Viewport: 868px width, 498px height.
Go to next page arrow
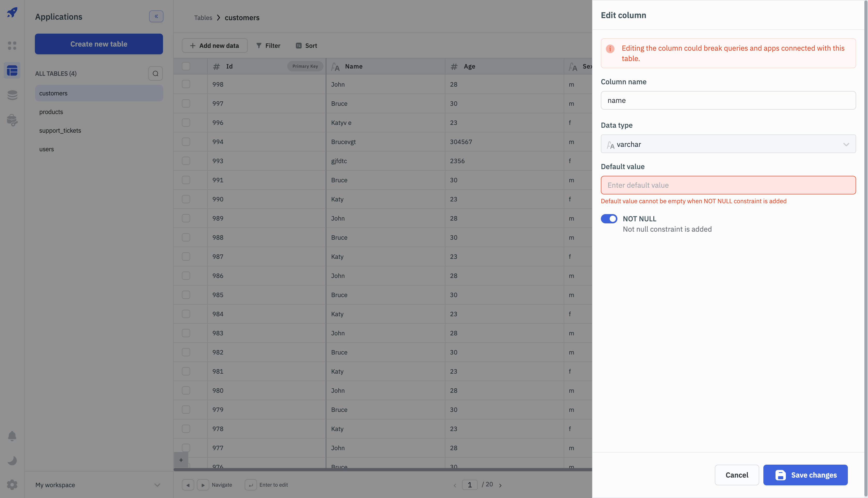tap(500, 485)
